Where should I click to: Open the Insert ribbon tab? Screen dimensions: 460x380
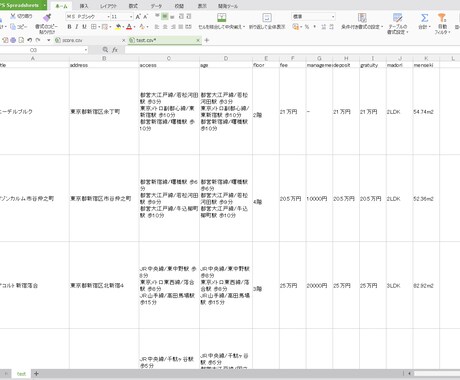point(84,6)
